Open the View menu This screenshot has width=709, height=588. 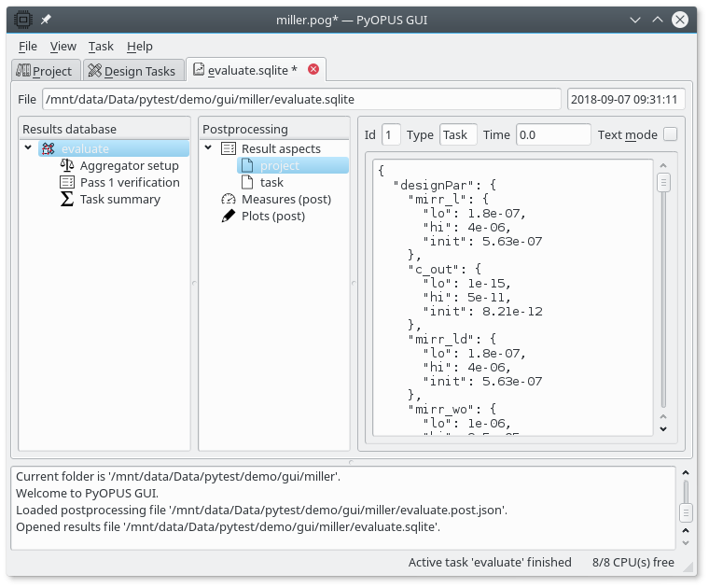coord(63,46)
